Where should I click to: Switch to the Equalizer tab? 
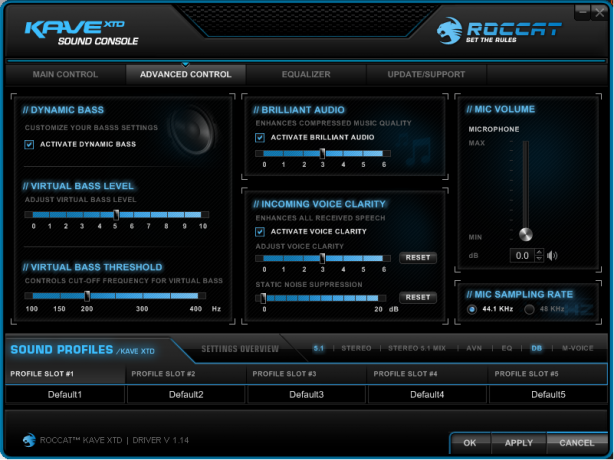point(306,74)
